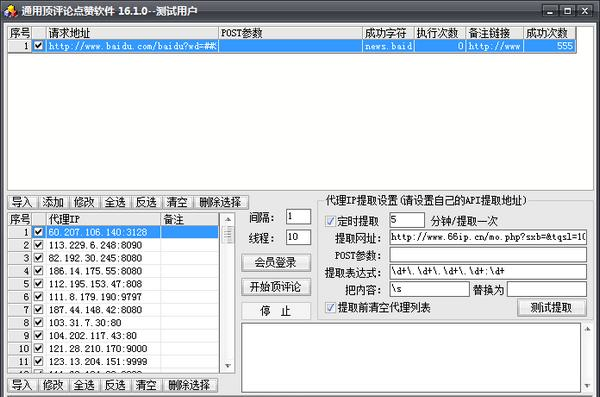Select the 555 success count cell

(x=549, y=46)
